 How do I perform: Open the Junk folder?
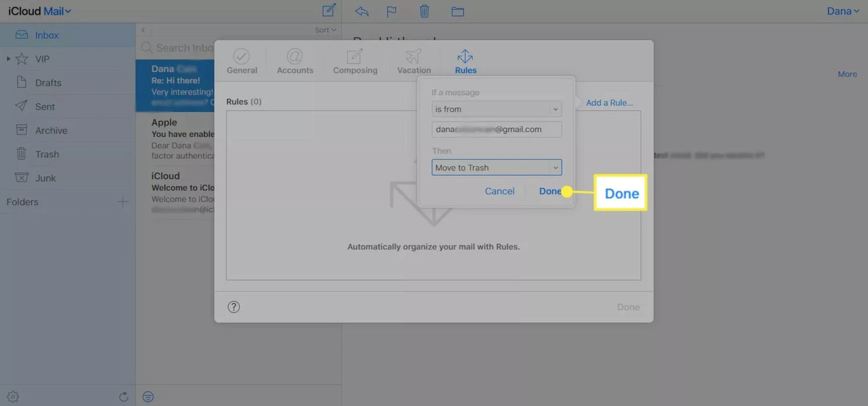(68, 178)
